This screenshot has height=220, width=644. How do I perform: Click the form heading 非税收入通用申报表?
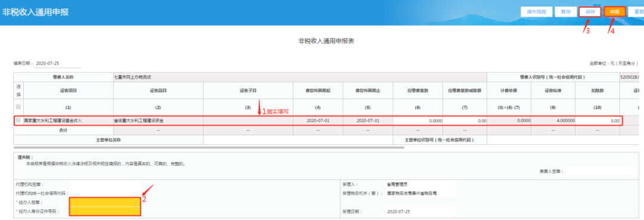point(327,42)
